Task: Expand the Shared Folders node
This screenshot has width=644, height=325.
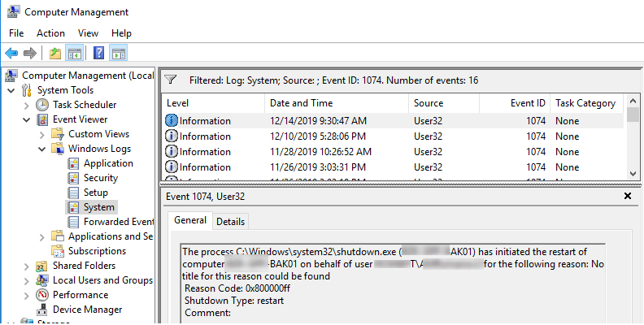Action: point(27,266)
